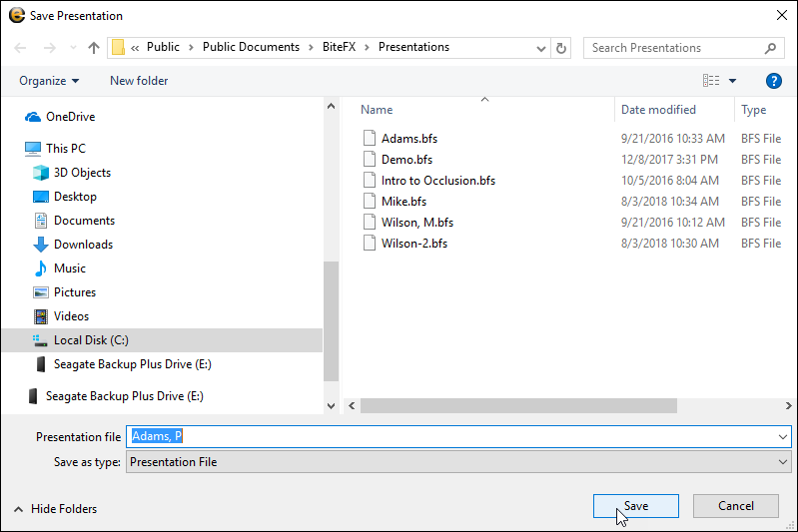This screenshot has width=798, height=532.
Task: Open the Music folder in sidebar
Action: coord(69,268)
